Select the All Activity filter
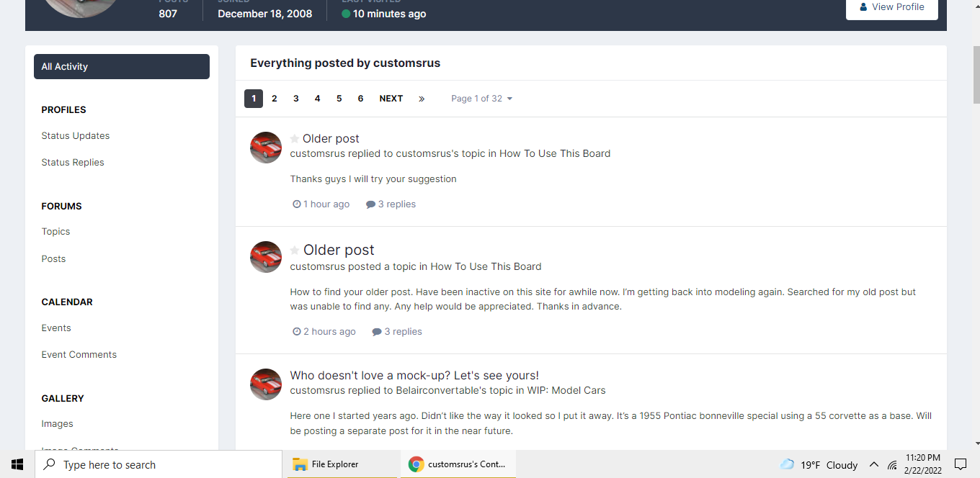Screen dimensions: 980x478 [x=122, y=66]
